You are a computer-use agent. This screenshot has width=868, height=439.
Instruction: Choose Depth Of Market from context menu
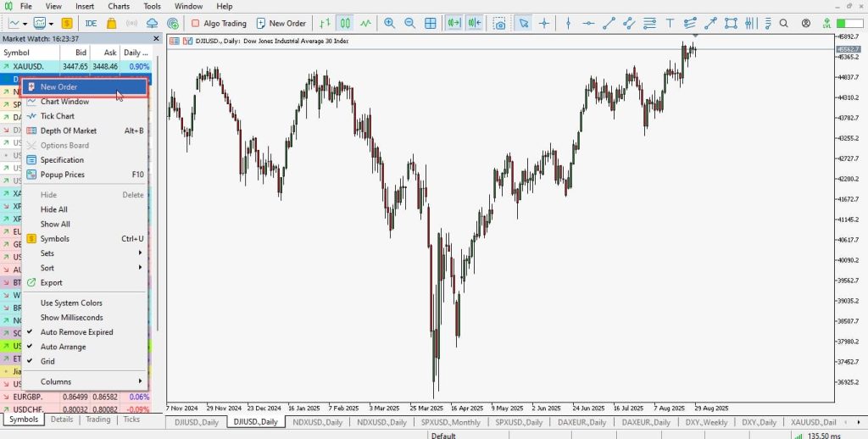pyautogui.click(x=85, y=131)
